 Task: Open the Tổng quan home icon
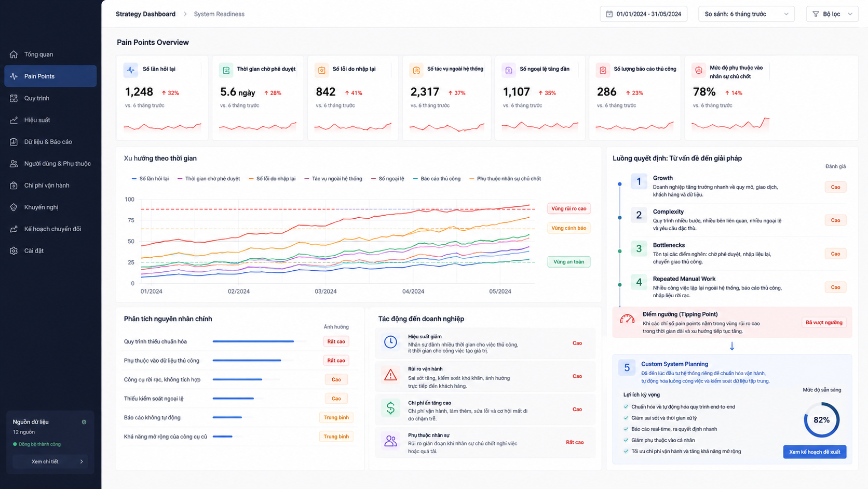coord(14,55)
